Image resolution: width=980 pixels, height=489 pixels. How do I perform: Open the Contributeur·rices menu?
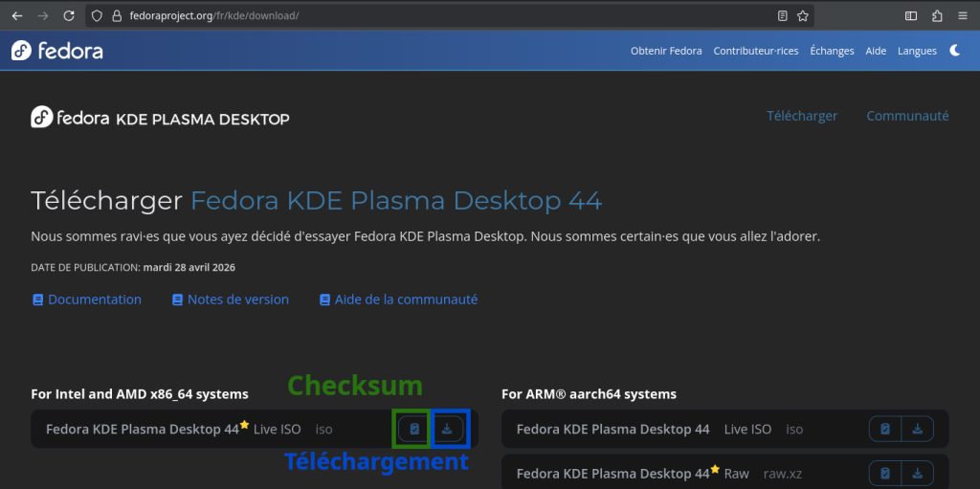[x=756, y=52]
